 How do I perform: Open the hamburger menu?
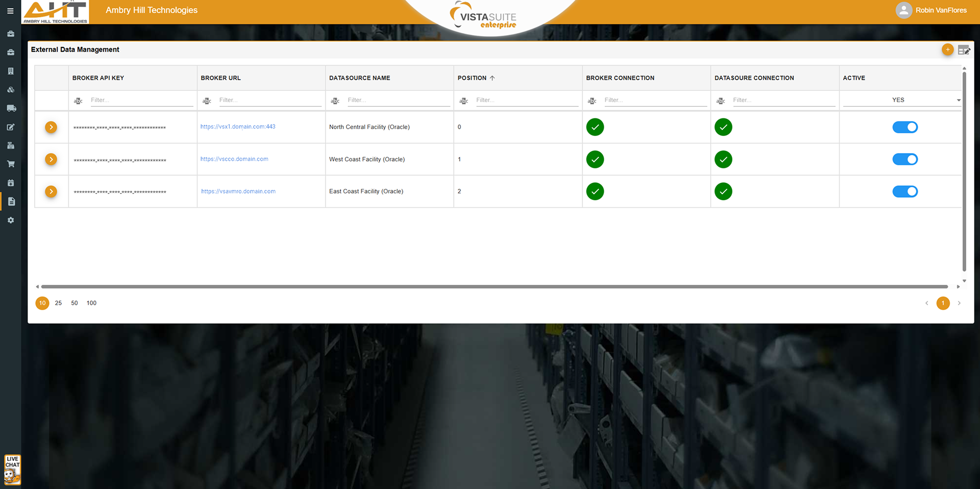tap(10, 11)
